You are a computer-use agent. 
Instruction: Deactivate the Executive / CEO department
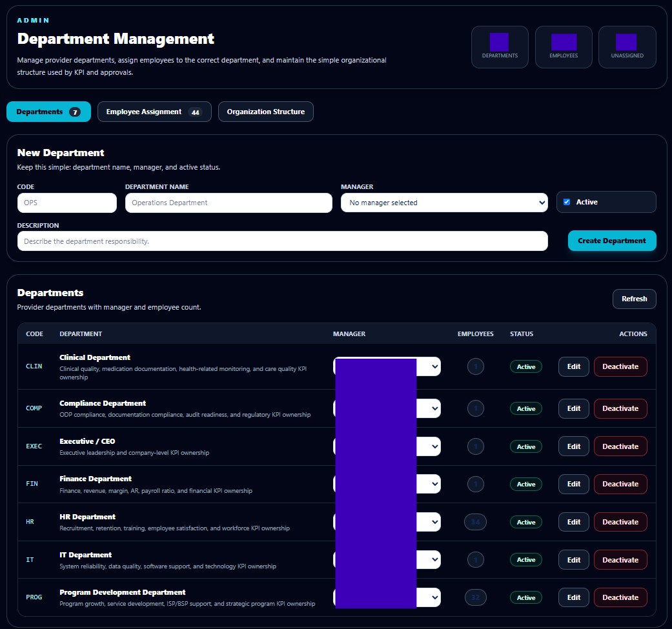click(x=620, y=446)
